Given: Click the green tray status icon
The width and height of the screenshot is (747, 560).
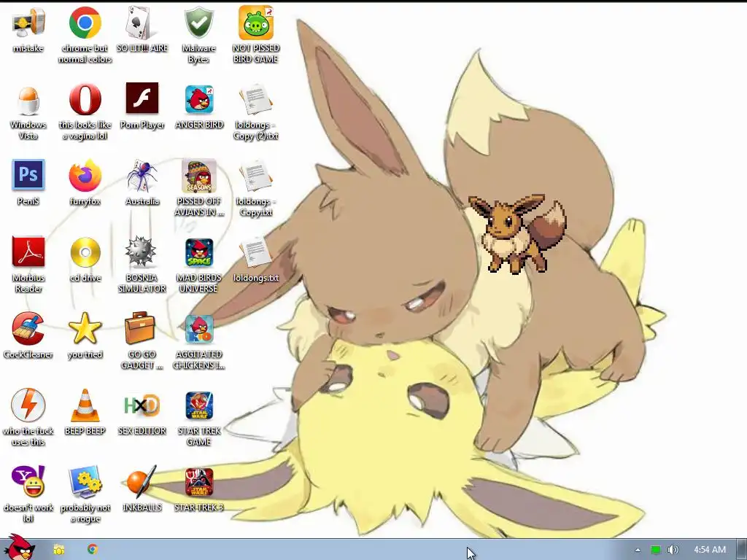Looking at the screenshot, I should [656, 550].
